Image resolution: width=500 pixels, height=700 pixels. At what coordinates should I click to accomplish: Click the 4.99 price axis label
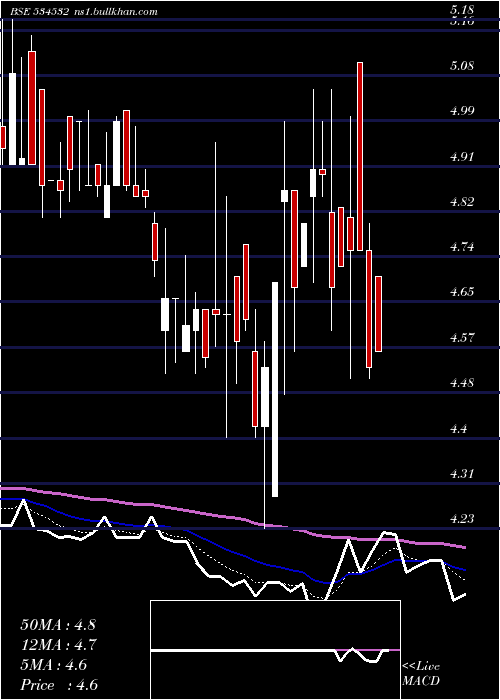click(462, 111)
